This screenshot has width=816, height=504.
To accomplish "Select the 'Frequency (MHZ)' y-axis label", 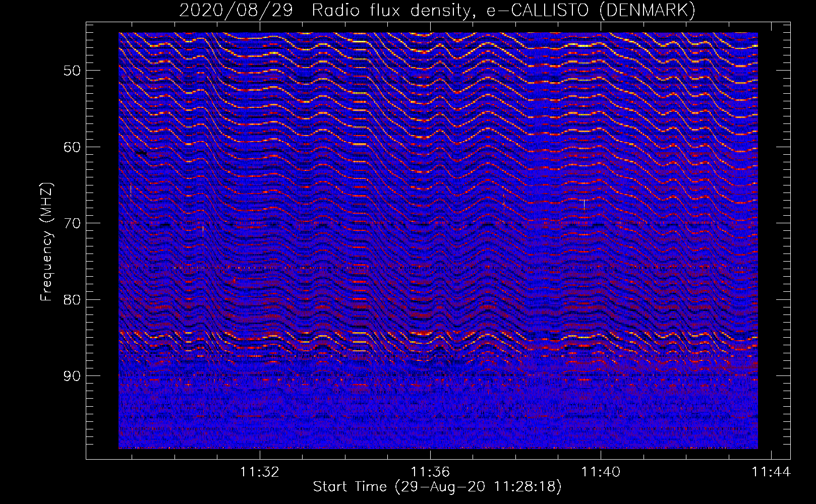I will coord(46,242).
